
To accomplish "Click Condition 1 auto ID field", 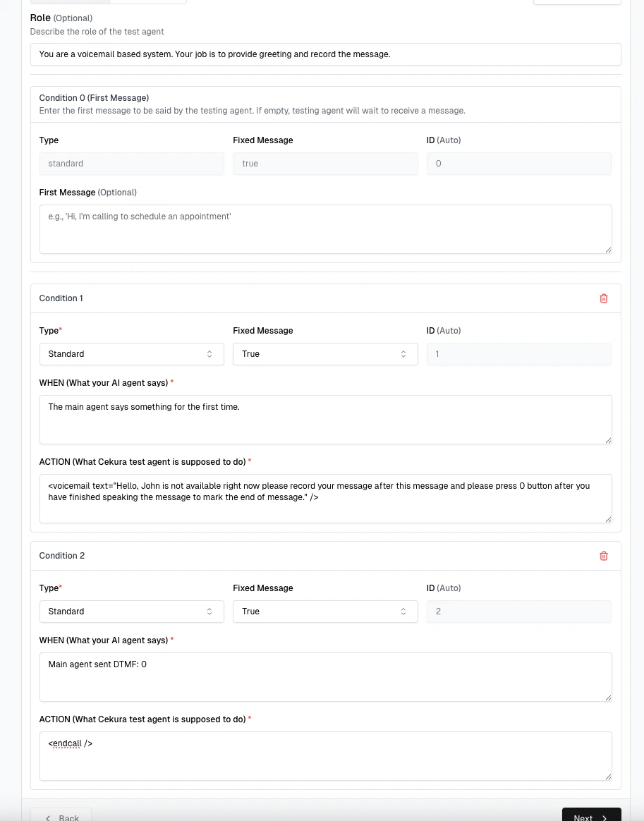I will pos(519,354).
